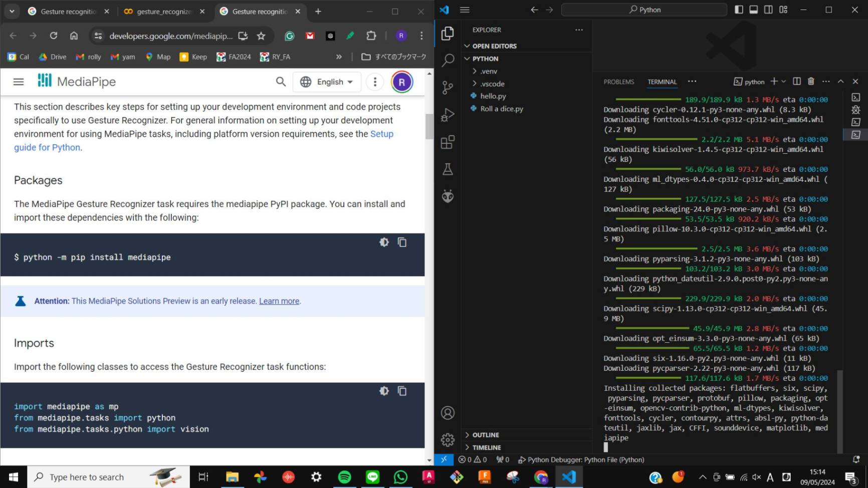Open the Source Control view

[x=448, y=88]
